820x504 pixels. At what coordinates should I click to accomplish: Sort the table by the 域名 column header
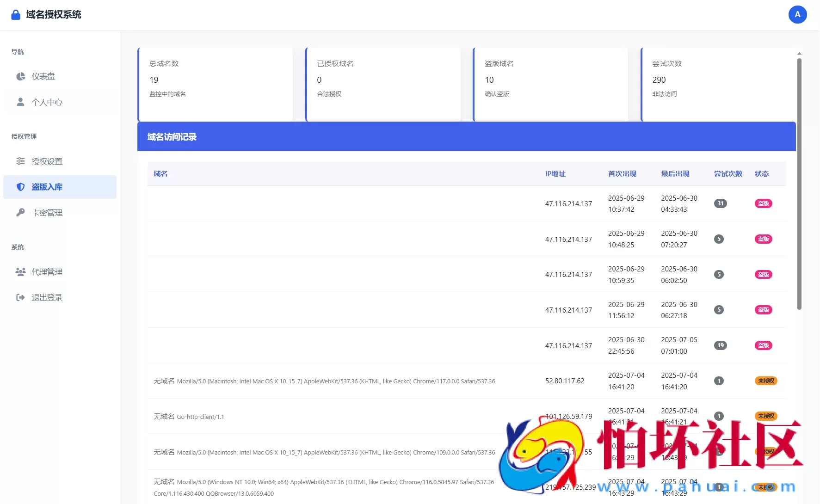(160, 173)
